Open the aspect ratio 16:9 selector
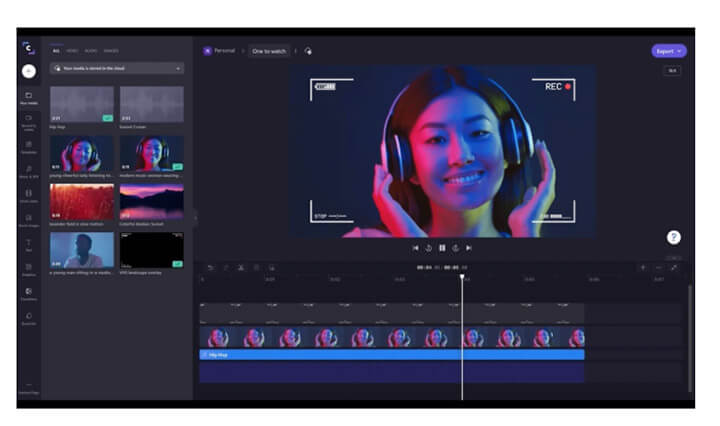This screenshot has height=426, width=720. coord(672,70)
